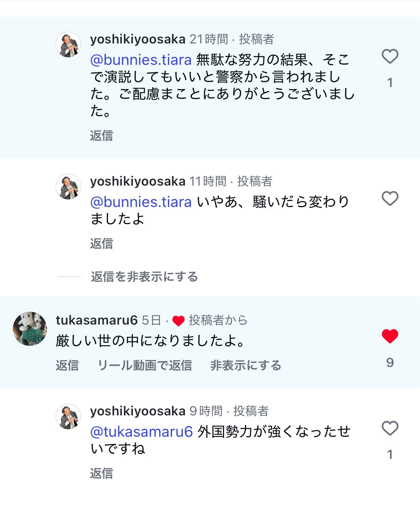The width and height of the screenshot is (420, 508).
Task: Choose リール動画で返信 on tukasamaru6's comment
Action: (145, 366)
